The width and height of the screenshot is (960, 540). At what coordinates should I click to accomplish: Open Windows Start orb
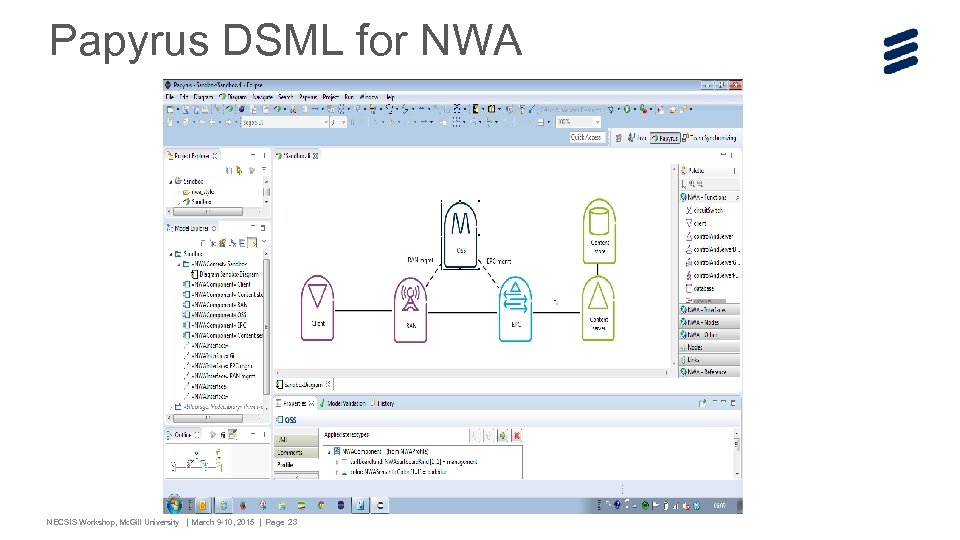(x=174, y=505)
